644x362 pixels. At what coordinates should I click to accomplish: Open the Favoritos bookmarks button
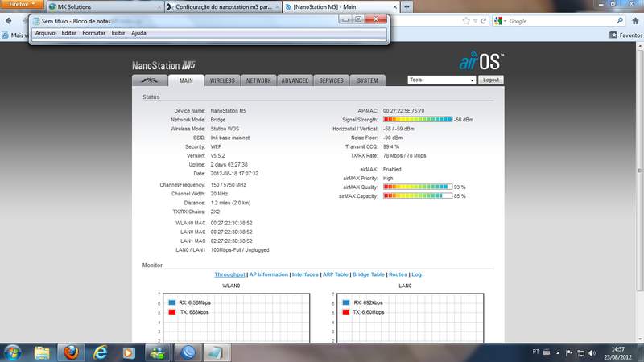click(x=626, y=35)
